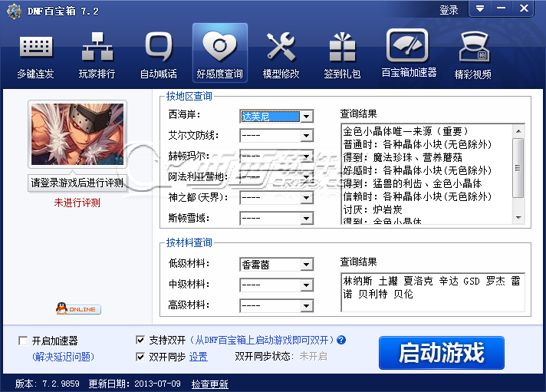This screenshot has width=546, height=392.
Task: Click the scroll up arrow in region results
Action: click(x=518, y=131)
